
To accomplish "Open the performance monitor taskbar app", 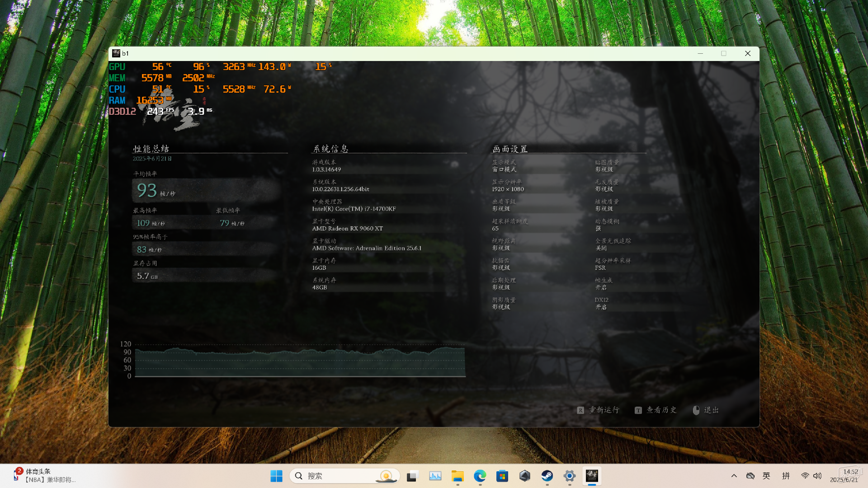I will coord(435,476).
